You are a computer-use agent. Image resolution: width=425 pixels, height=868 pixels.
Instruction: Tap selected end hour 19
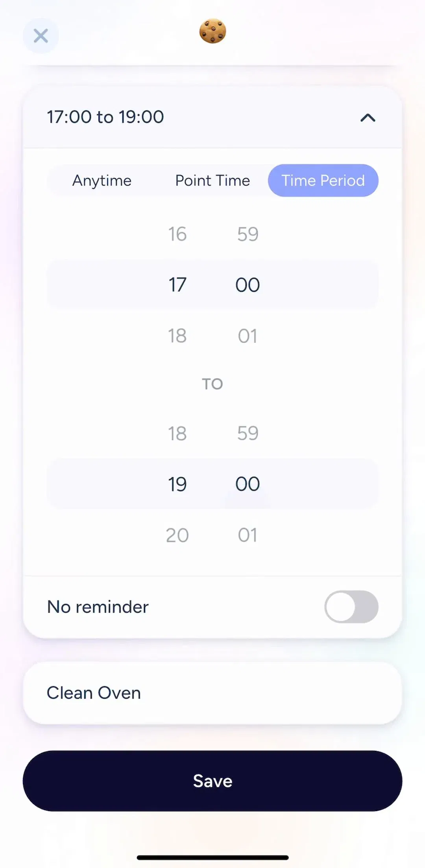pos(177,484)
